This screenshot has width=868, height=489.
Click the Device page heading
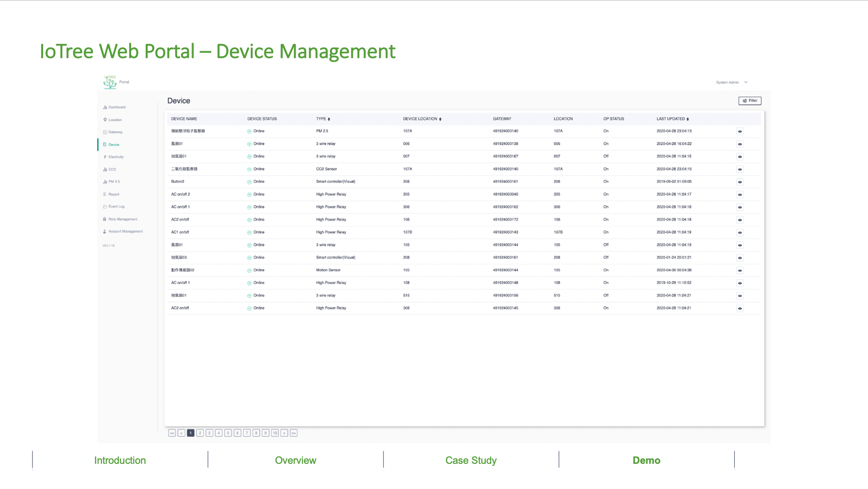[179, 101]
